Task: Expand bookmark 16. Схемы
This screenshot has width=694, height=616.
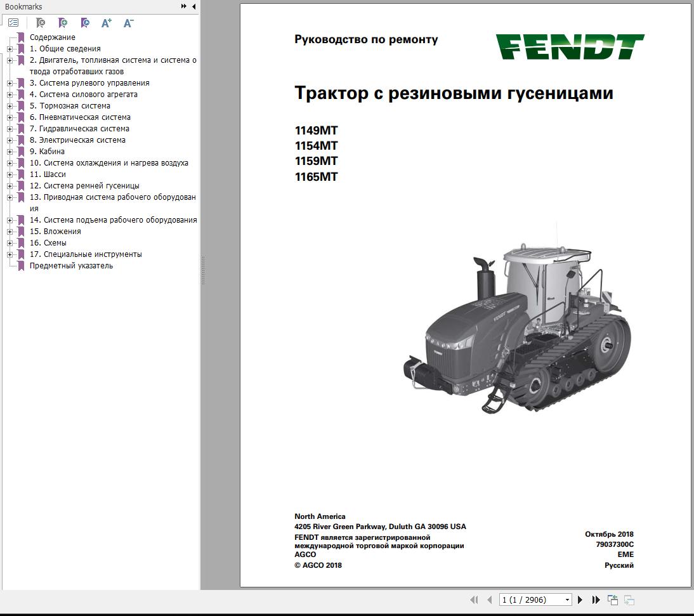Action: 10,243
